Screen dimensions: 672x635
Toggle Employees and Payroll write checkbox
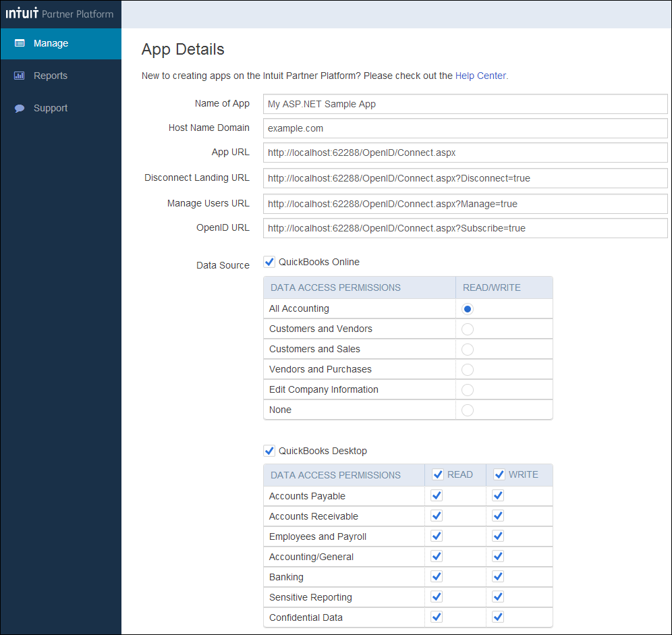tap(497, 536)
